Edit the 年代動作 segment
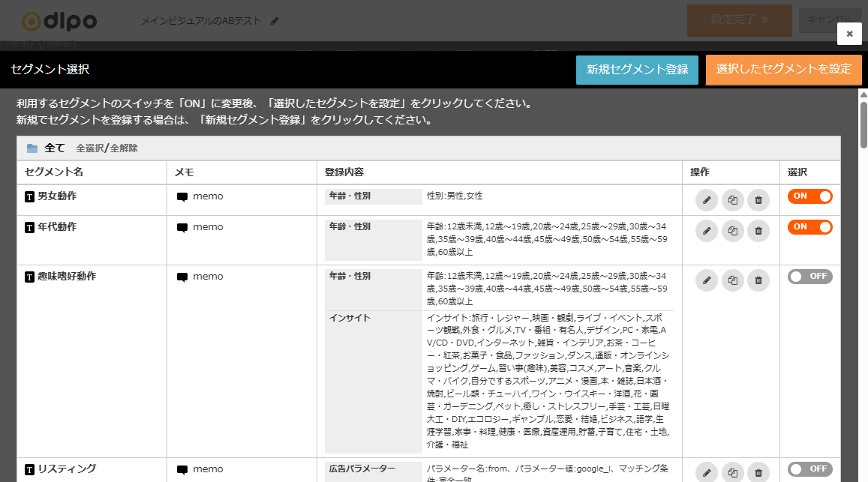This screenshot has height=482, width=868. click(x=707, y=231)
